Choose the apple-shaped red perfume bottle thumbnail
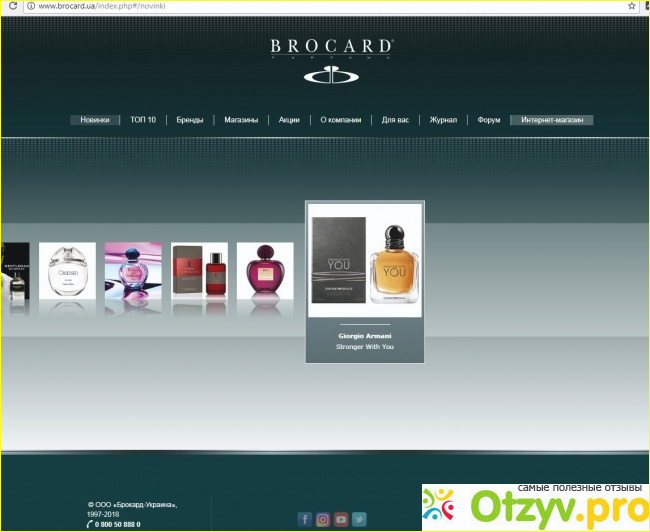Image resolution: width=650 pixels, height=532 pixels. click(265, 270)
